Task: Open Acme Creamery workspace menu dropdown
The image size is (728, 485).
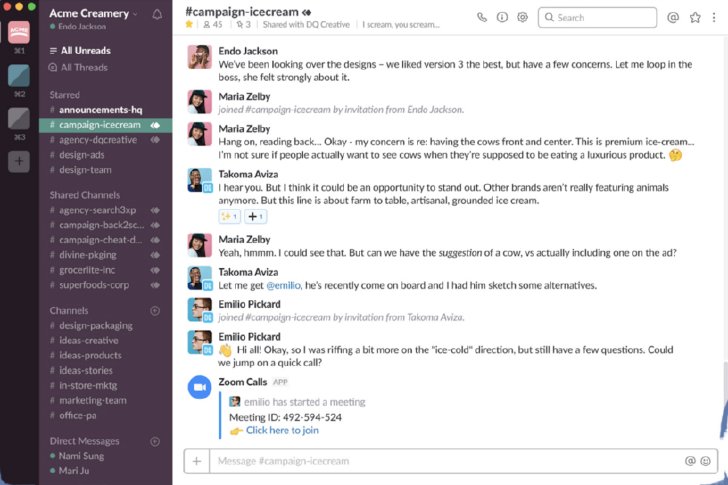Action: coord(93,13)
